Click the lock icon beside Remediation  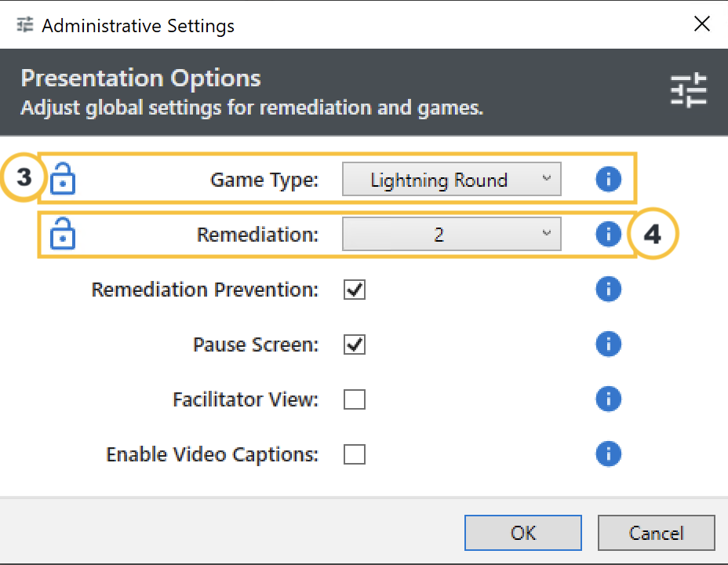[x=63, y=235]
